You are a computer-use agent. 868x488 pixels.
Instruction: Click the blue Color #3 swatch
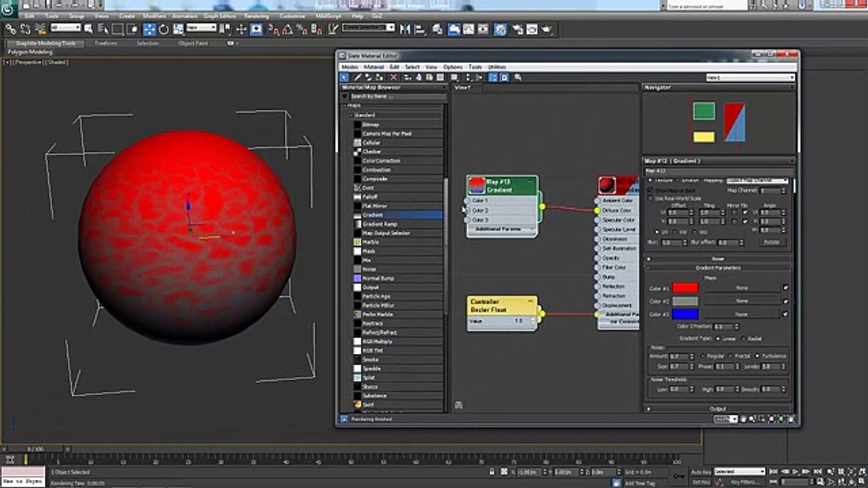coord(685,314)
